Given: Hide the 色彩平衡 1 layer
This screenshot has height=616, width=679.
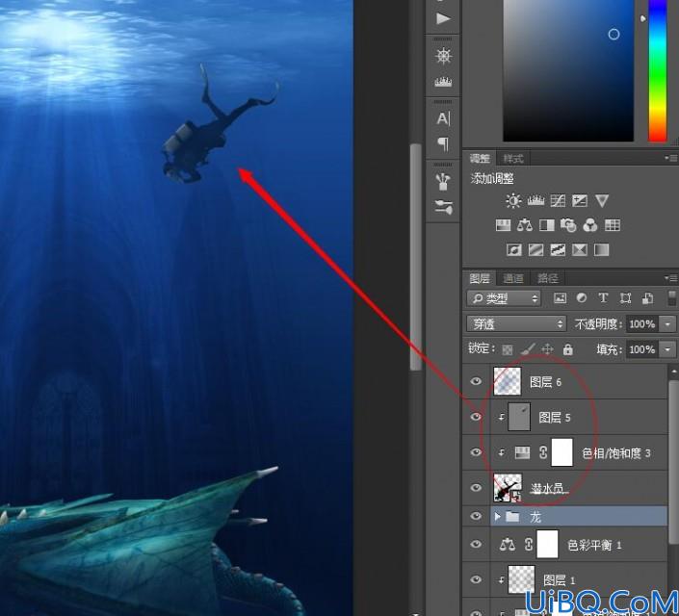Looking at the screenshot, I should (x=476, y=544).
